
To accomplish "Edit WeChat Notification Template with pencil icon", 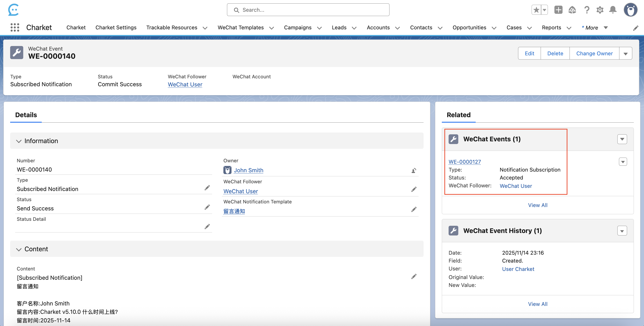I will point(414,210).
